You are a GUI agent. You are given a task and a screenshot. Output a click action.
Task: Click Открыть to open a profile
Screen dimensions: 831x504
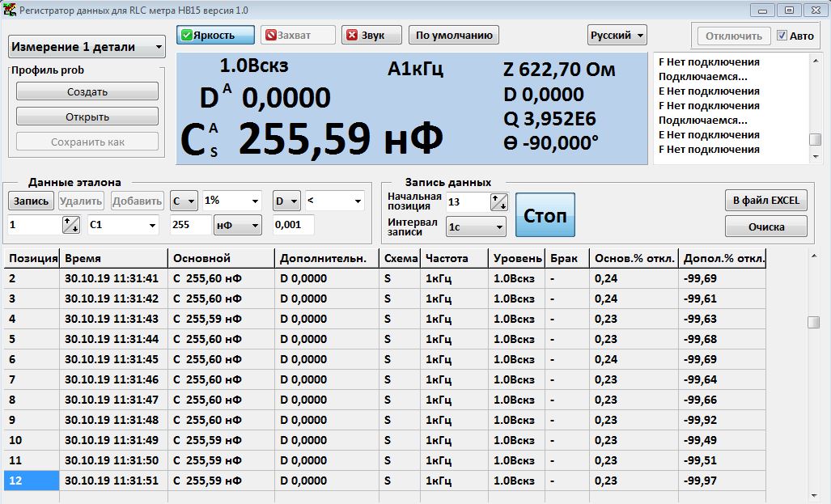87,117
